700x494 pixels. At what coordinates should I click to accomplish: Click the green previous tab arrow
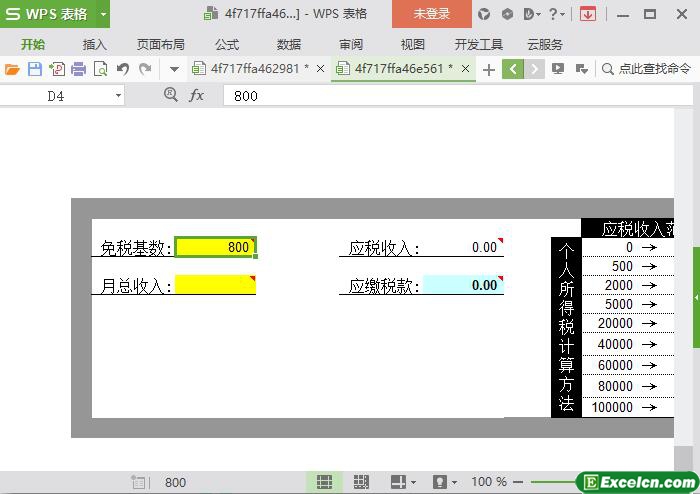512,68
